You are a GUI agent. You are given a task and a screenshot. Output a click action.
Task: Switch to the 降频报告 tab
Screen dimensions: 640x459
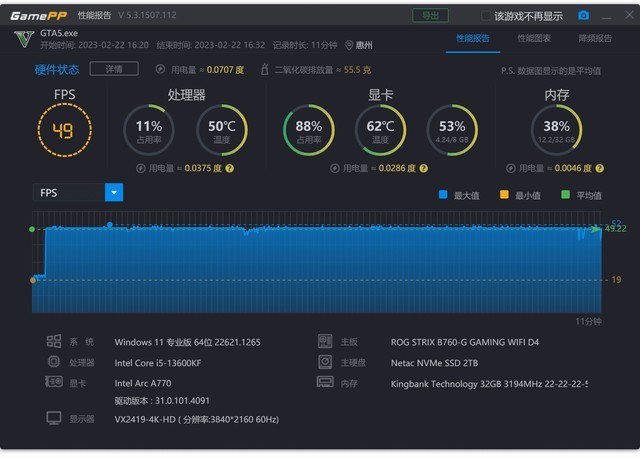tap(595, 38)
